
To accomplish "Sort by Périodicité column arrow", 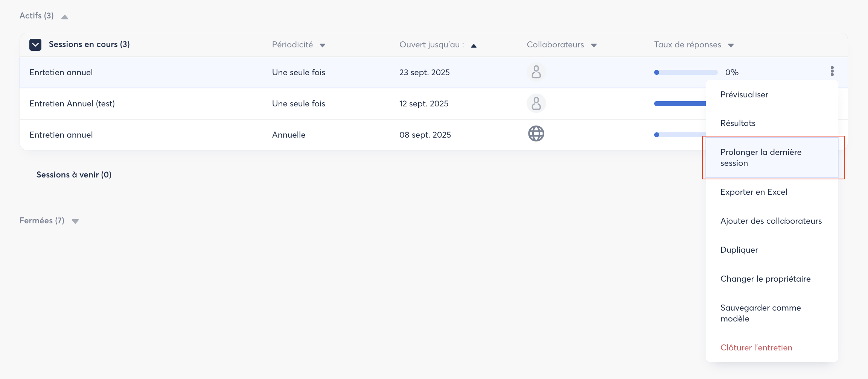I will [322, 45].
